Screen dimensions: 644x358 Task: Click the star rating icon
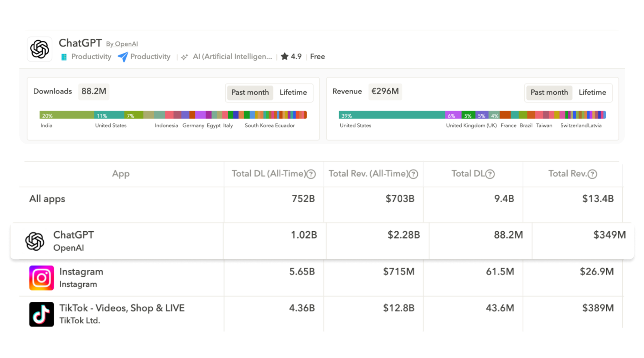tap(285, 57)
